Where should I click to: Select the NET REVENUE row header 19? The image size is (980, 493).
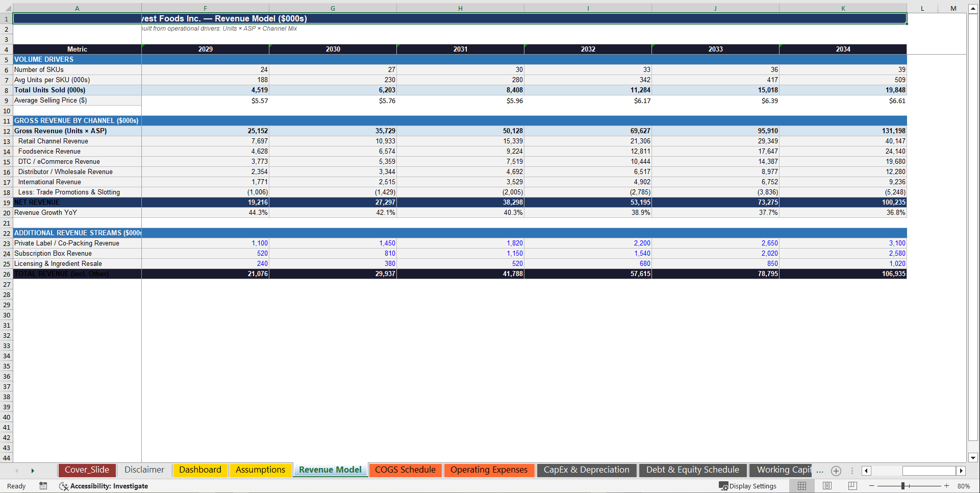pos(6,202)
